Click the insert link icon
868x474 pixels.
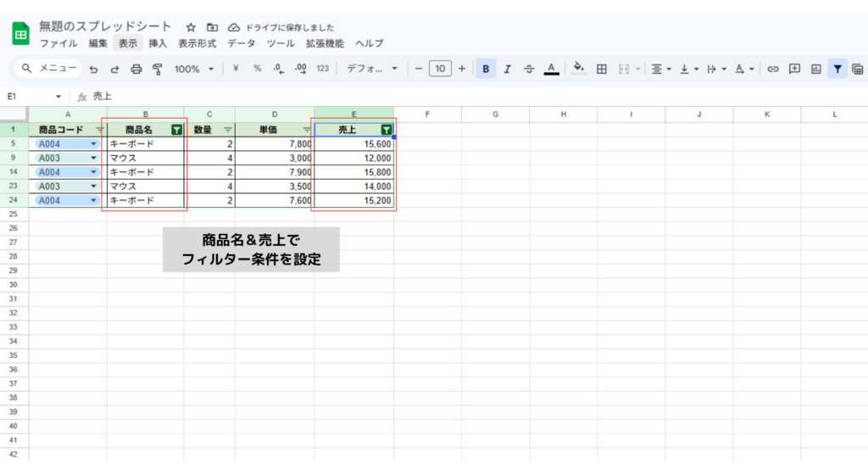click(x=772, y=69)
